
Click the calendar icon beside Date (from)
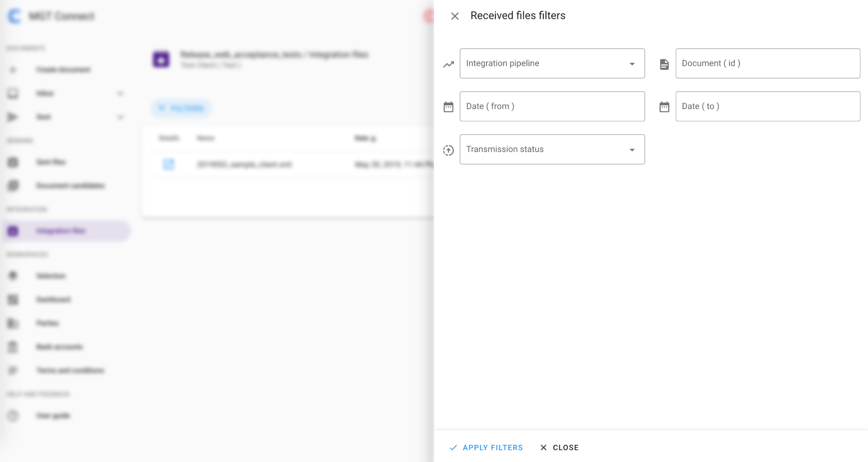click(x=448, y=107)
